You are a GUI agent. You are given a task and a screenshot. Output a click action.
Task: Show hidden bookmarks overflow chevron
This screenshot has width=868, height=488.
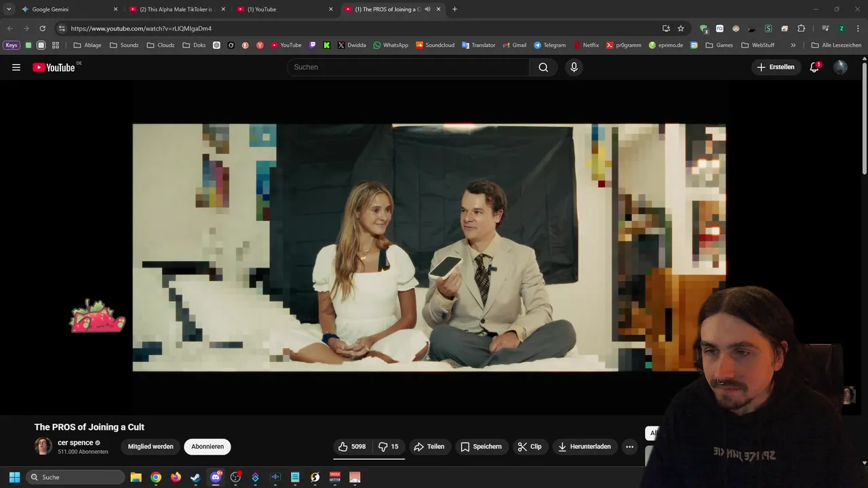793,45
